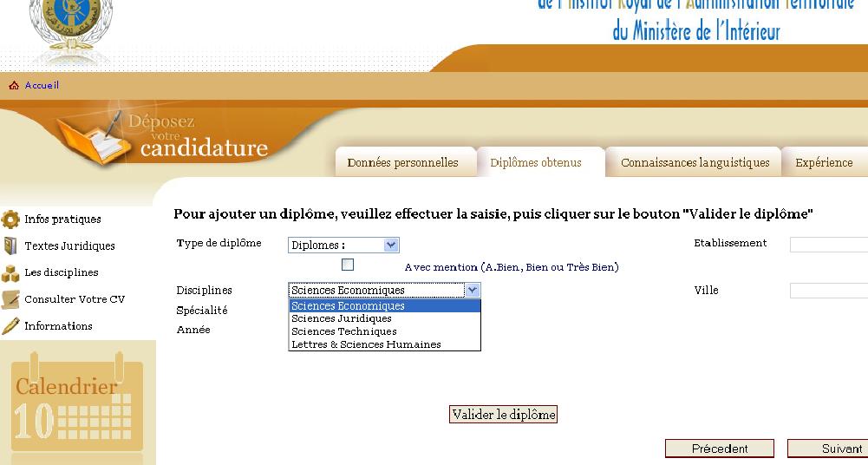Click the Avec mention label text
The width and height of the screenshot is (868, 465).
pos(512,267)
